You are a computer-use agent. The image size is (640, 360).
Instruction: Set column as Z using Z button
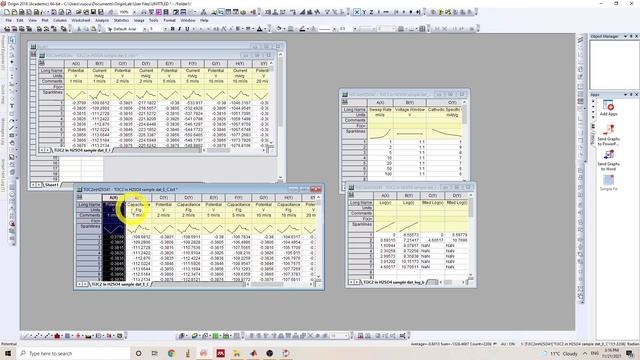click(x=371, y=12)
